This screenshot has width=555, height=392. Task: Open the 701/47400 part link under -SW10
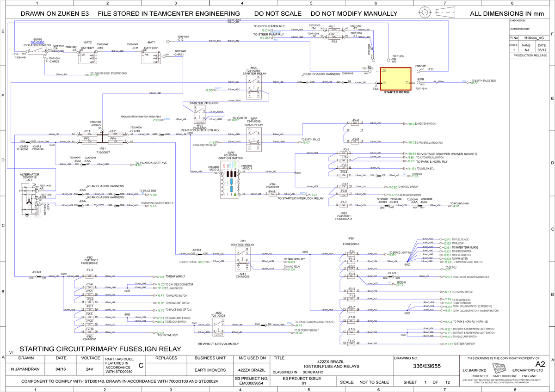pyautogui.click(x=37, y=43)
